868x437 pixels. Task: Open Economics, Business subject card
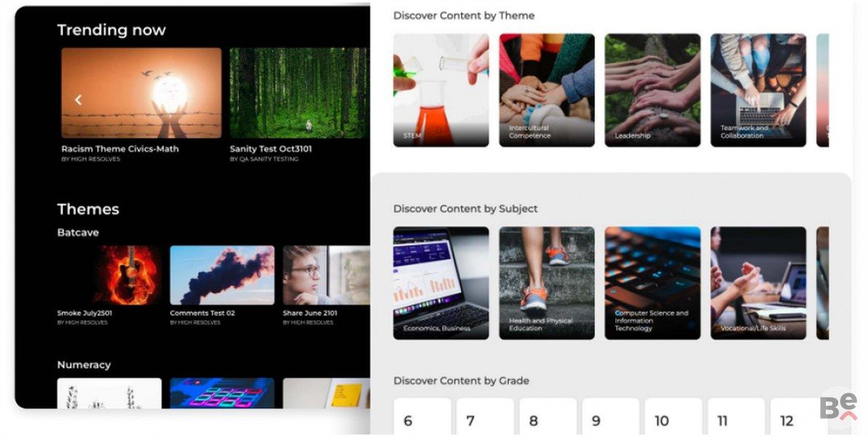441,283
